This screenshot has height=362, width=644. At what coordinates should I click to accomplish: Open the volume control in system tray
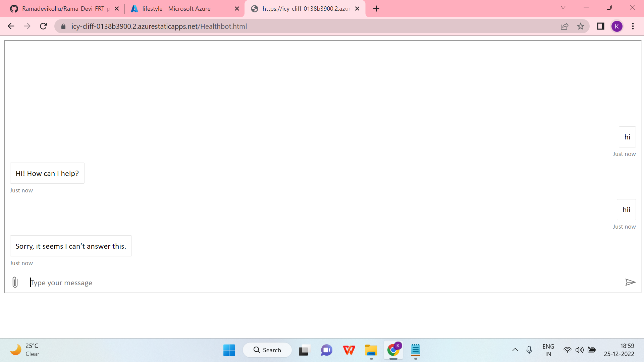pos(579,350)
